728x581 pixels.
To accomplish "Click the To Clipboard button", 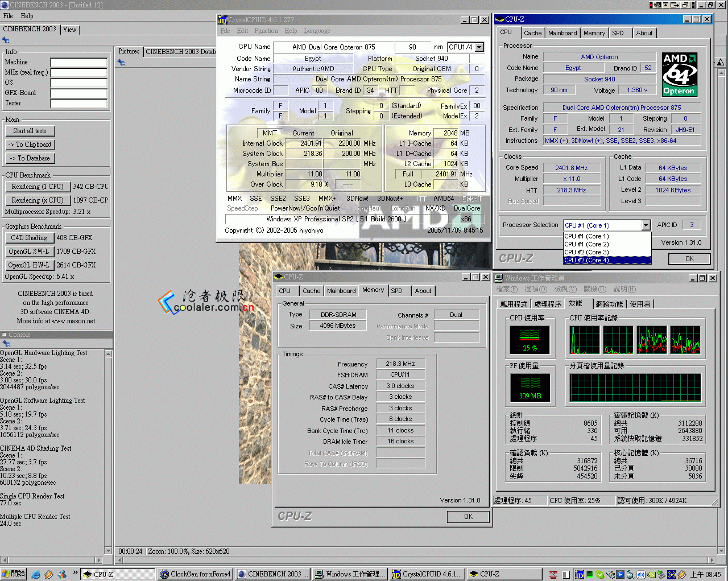I will 30,145.
